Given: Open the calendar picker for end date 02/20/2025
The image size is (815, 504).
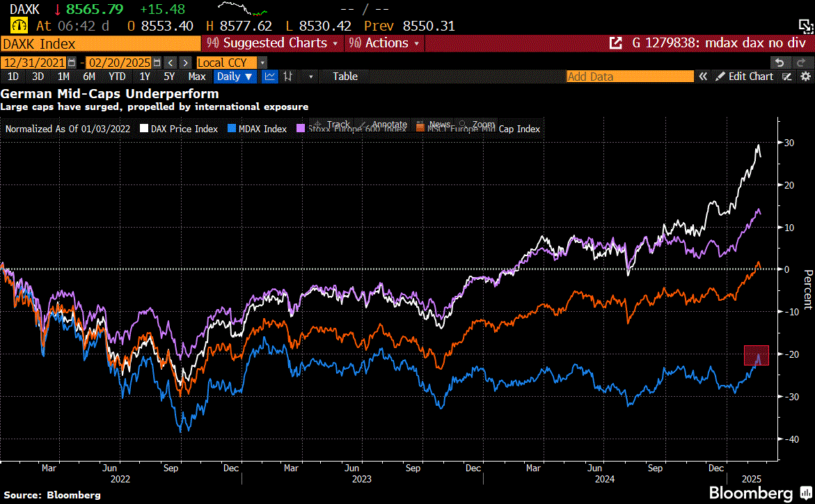Looking at the screenshot, I should pyautogui.click(x=157, y=63).
